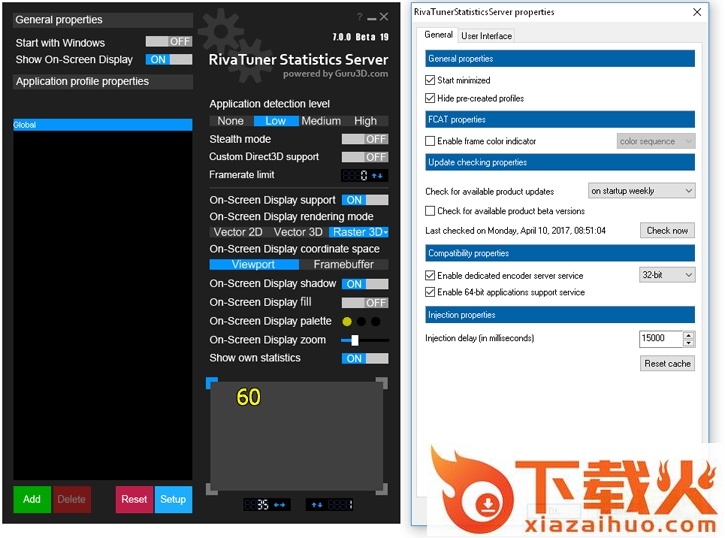725x538 pixels.
Task: Click the bottom-right OSD position corner marker
Action: tap(382, 489)
